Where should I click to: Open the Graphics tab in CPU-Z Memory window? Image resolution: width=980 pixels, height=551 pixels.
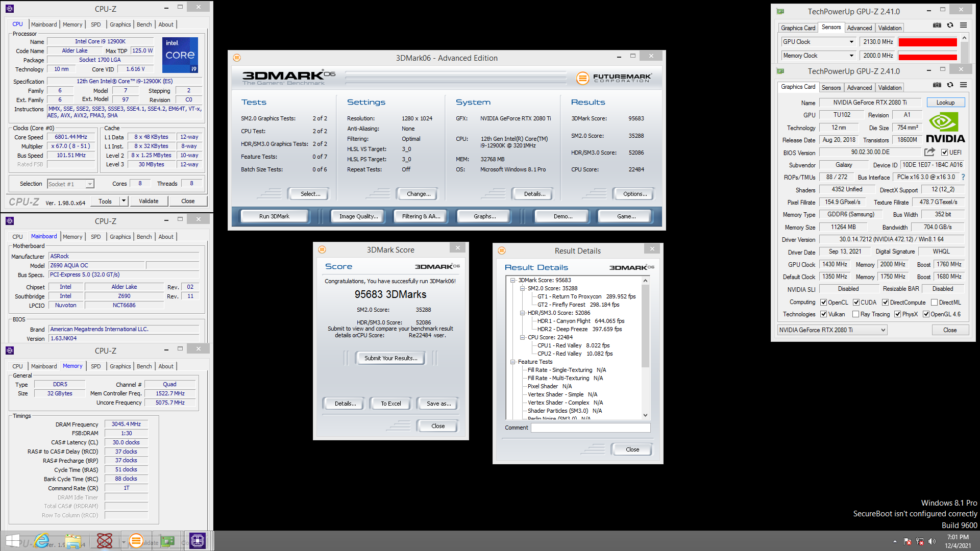(120, 366)
